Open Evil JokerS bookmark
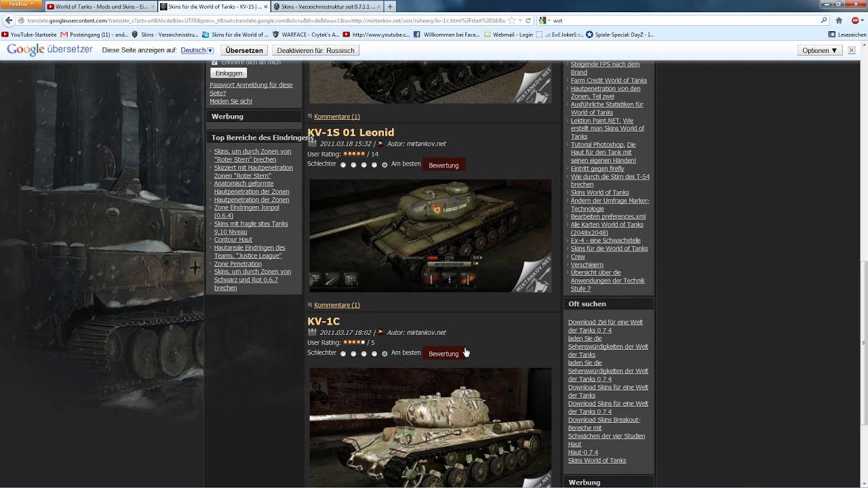Screen dimensions: 868x488 [x=560, y=34]
